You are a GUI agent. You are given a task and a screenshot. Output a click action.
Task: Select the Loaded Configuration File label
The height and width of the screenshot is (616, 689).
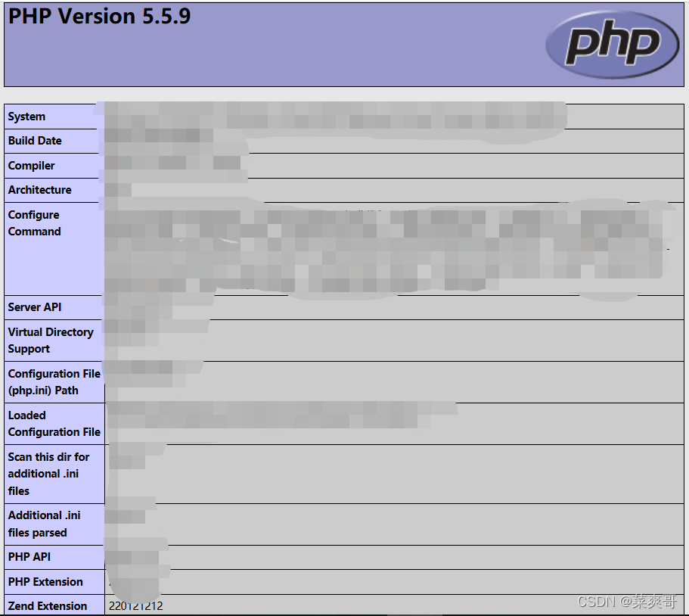tap(54, 424)
